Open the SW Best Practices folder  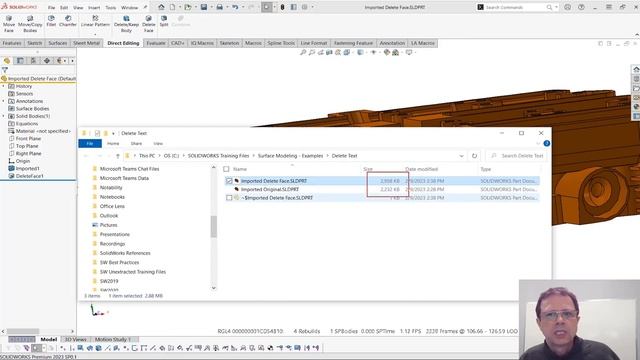tap(119, 262)
